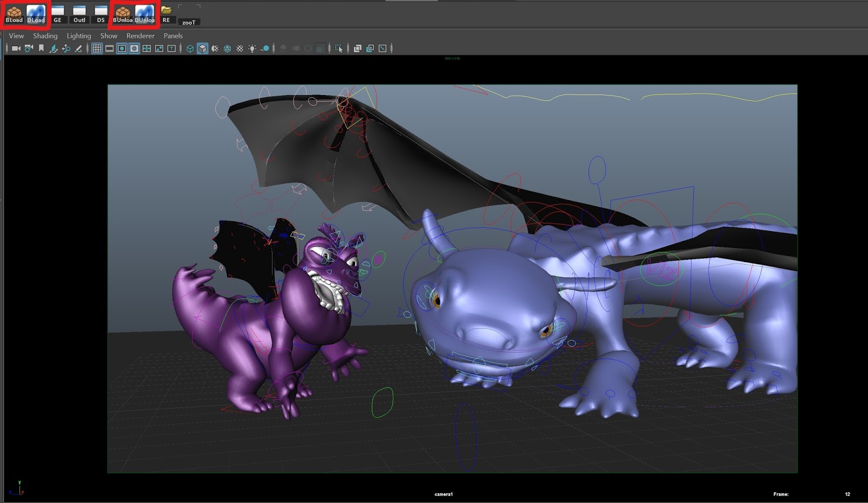Collapse toolbar section using handle before Grid icon
Screen dimensions: 868x503
click(x=87, y=48)
